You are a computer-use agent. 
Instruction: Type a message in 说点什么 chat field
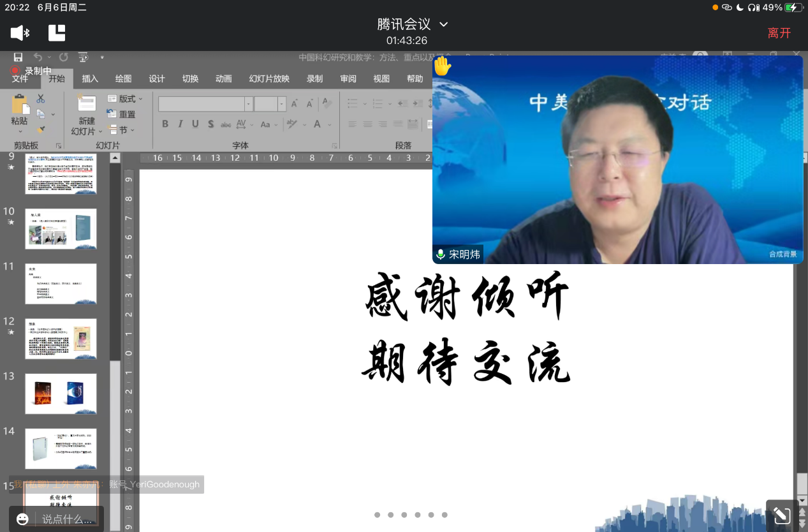[x=67, y=519]
